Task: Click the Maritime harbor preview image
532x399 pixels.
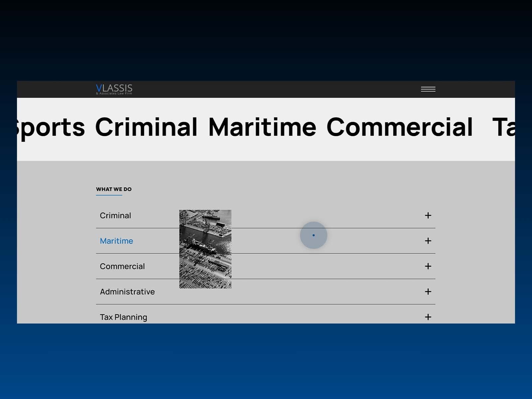Action: click(205, 249)
